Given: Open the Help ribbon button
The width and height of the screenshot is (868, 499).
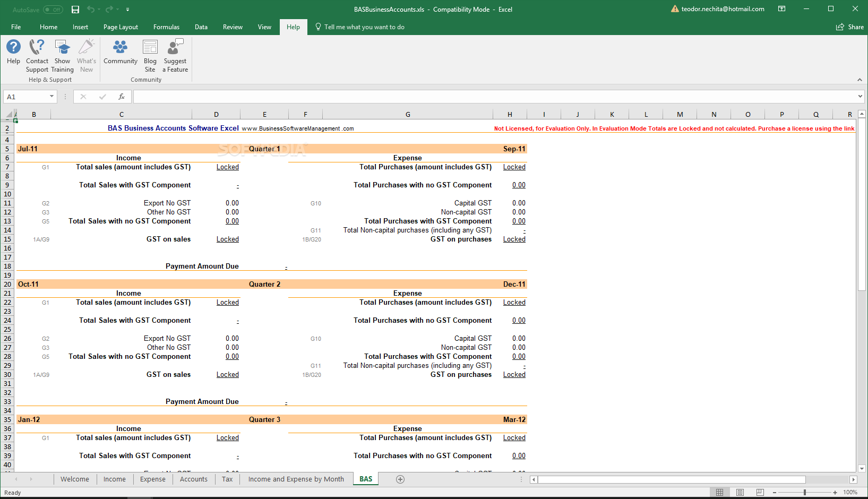Looking at the screenshot, I should click(x=13, y=52).
